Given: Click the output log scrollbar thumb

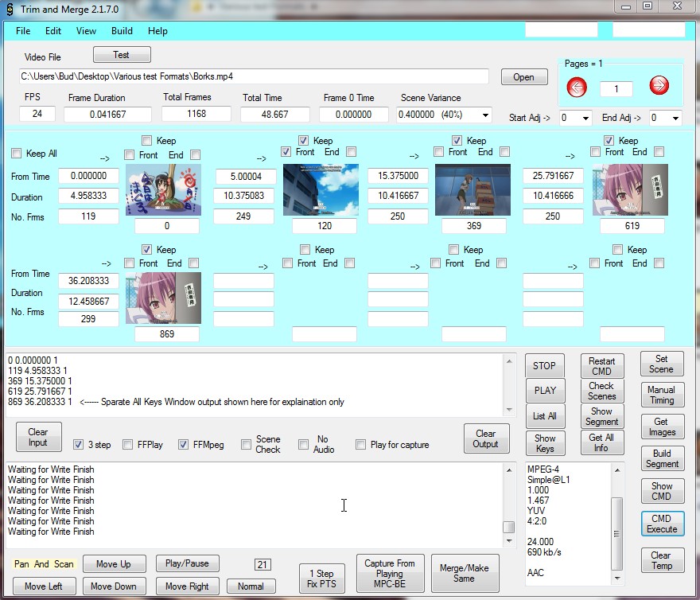Looking at the screenshot, I should pos(509,527).
